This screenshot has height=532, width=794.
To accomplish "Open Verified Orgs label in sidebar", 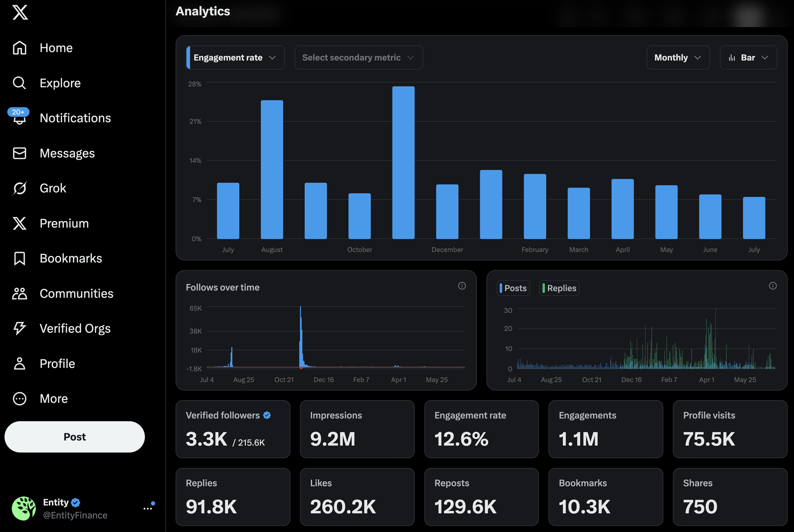I will click(x=75, y=328).
